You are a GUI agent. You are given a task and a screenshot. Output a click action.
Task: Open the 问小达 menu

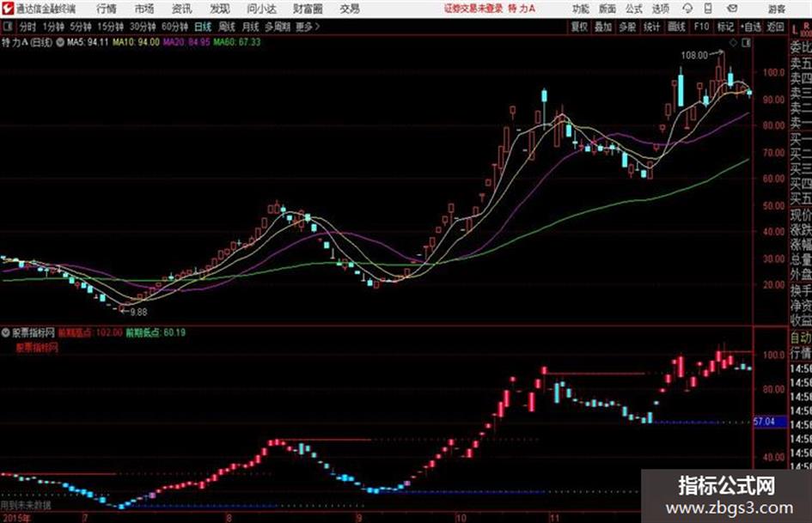coord(261,9)
